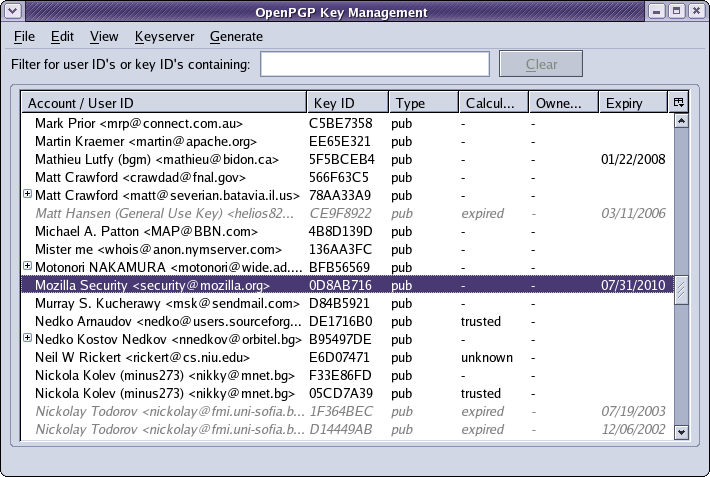Select Mathieu Lutfy (bgm) key row
This screenshot has width=710, height=477.
pos(347,159)
